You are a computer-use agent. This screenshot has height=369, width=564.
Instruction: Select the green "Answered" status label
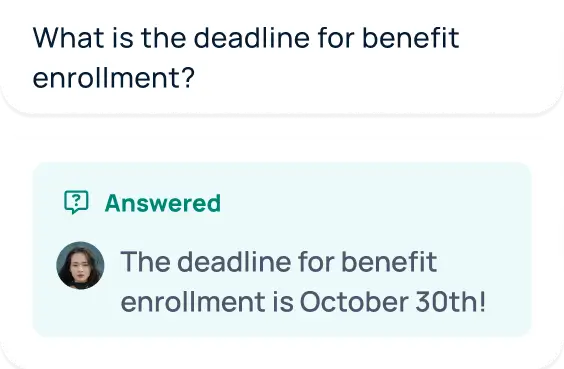163,203
